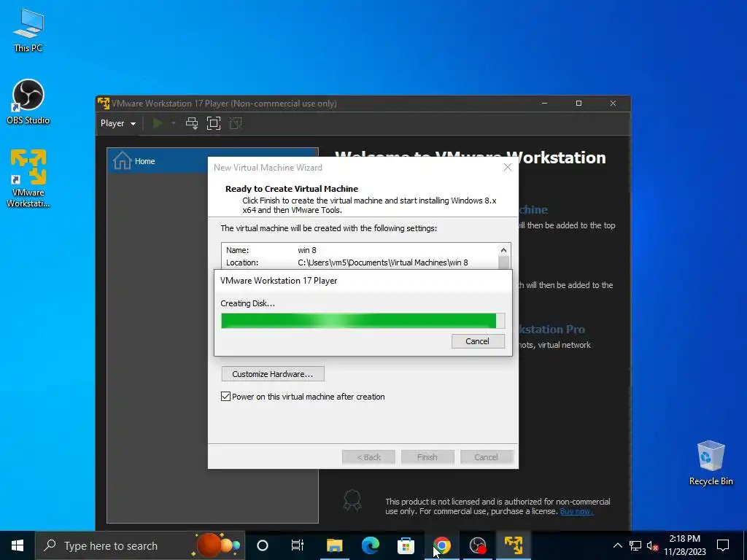Open Customize Hardware settings
Screen dimensions: 747x560
pos(273,374)
